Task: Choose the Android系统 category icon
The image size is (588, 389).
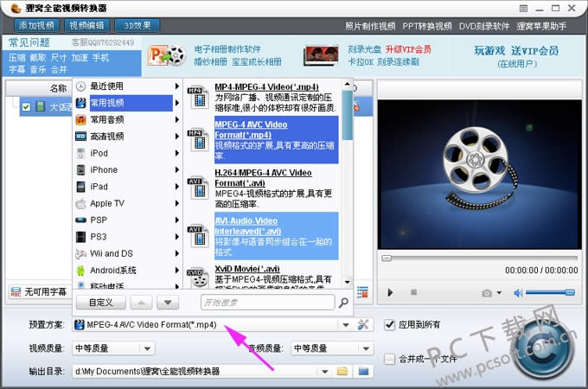Action: (80, 270)
